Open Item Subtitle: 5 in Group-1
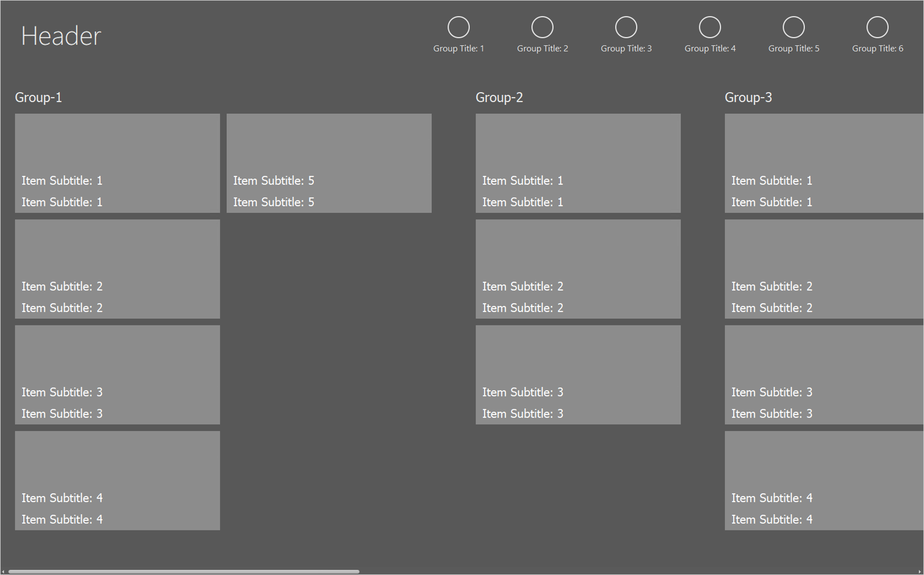The height and width of the screenshot is (575, 924). [329, 163]
